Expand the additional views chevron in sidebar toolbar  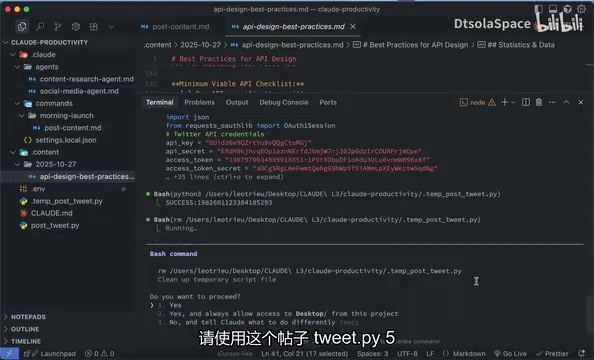tap(111, 27)
